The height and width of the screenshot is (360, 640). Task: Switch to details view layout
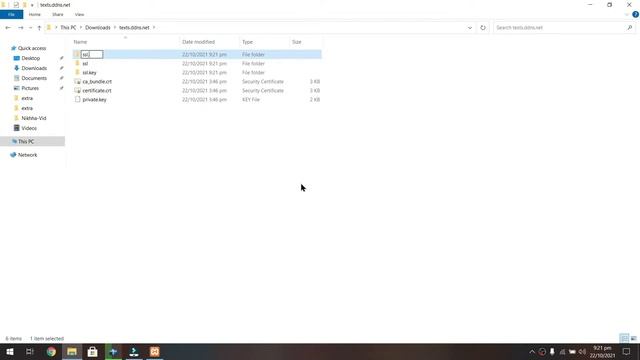point(624,338)
